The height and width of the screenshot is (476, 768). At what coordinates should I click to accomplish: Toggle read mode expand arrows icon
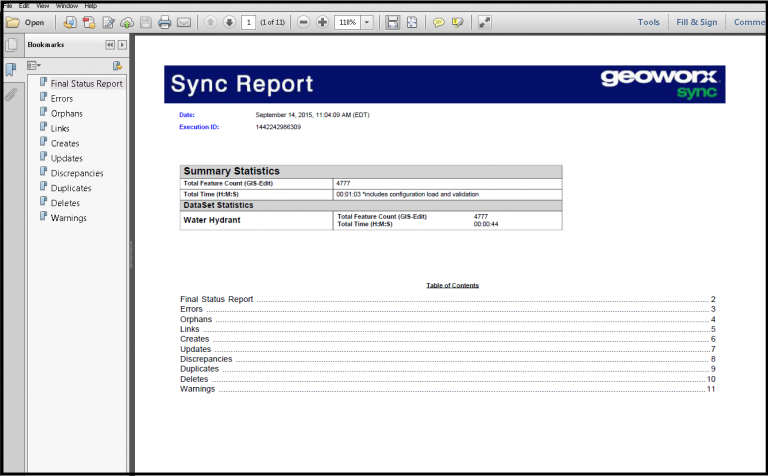coord(484,23)
